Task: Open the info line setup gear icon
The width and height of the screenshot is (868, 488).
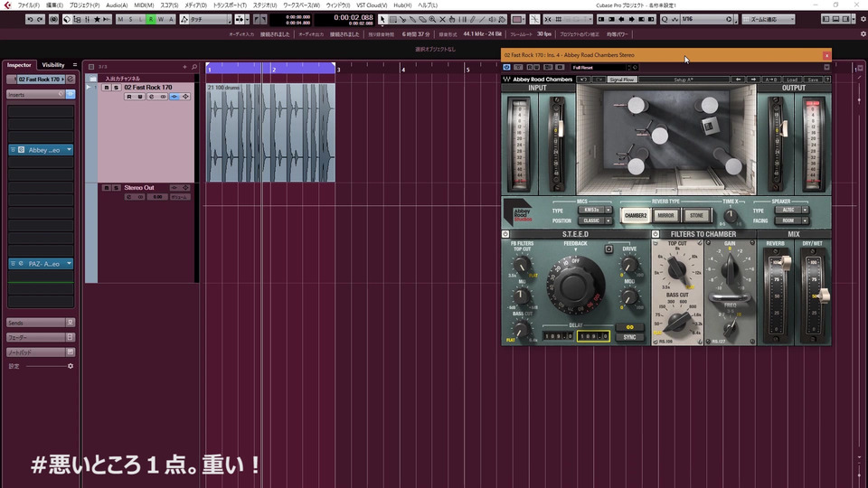Action: coord(863,34)
